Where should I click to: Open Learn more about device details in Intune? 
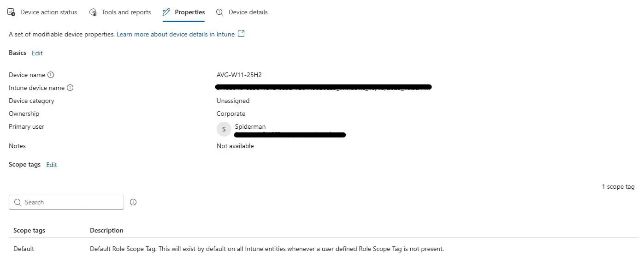(176, 34)
